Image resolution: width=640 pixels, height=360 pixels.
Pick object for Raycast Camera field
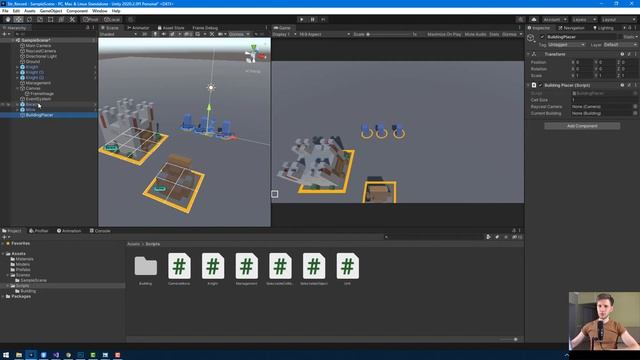[x=635, y=107]
